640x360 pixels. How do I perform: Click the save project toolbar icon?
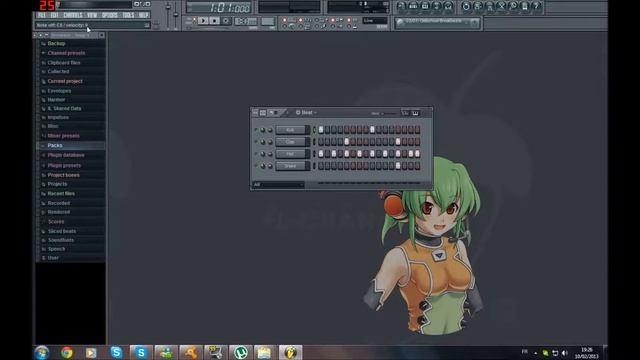tap(478, 6)
